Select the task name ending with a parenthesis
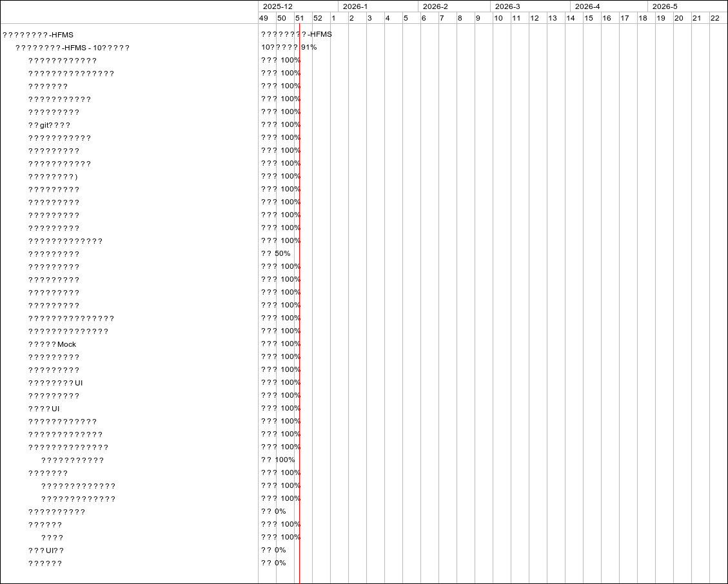The image size is (728, 584). point(53,177)
